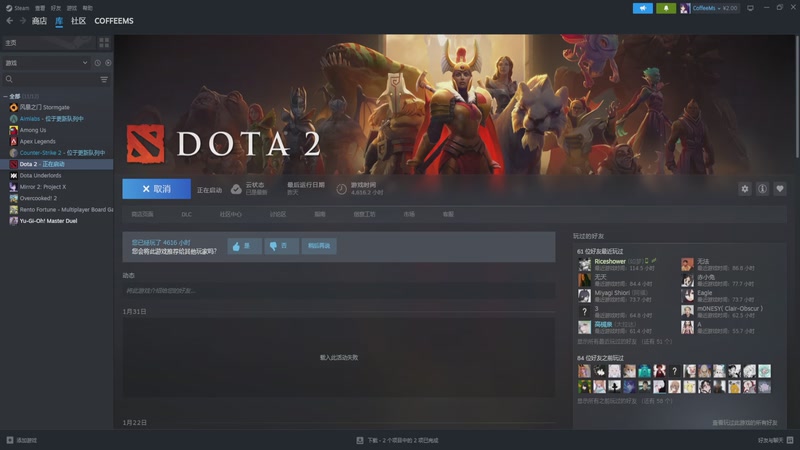Click the activity post input field

339,291
